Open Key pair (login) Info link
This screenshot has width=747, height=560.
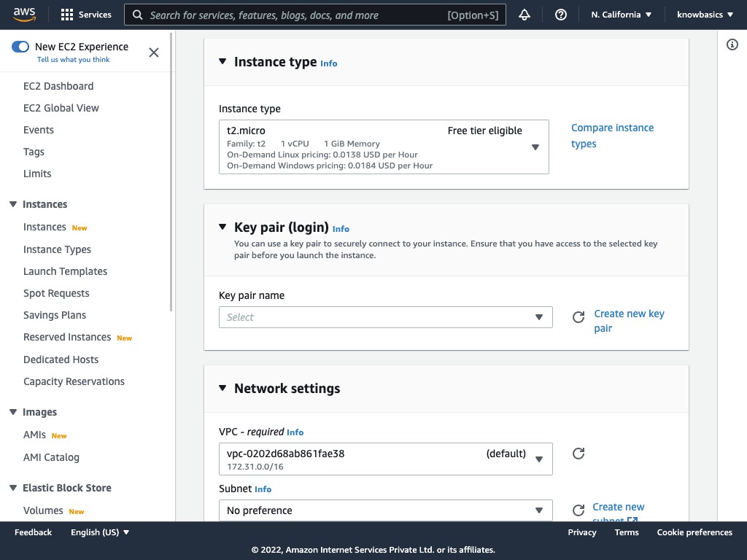click(341, 229)
